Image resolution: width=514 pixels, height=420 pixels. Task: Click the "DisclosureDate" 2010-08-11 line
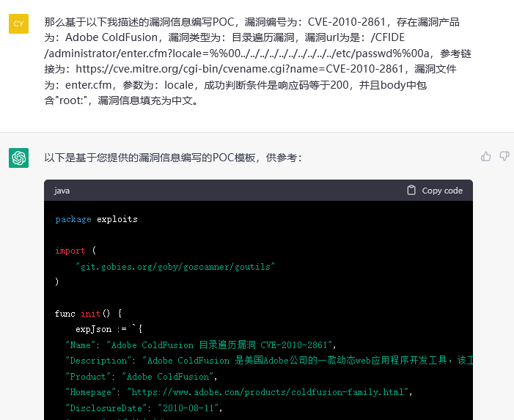(x=144, y=408)
